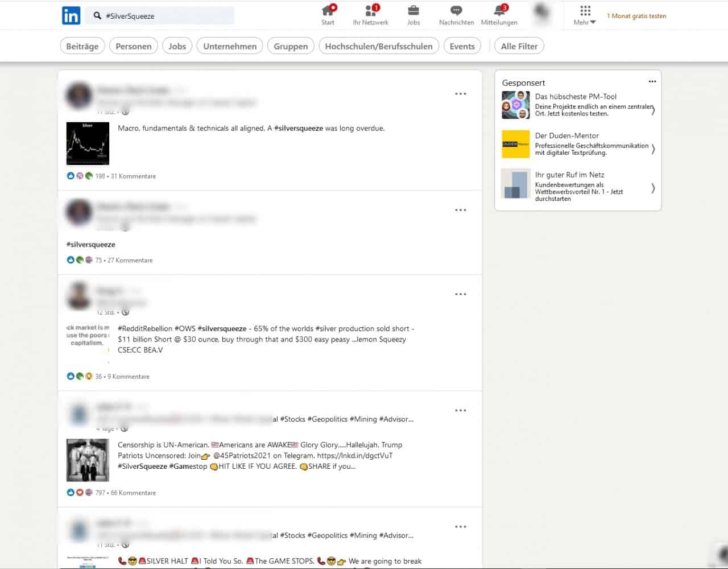Filter results by Beiträge
The width and height of the screenshot is (728, 569).
tap(82, 46)
